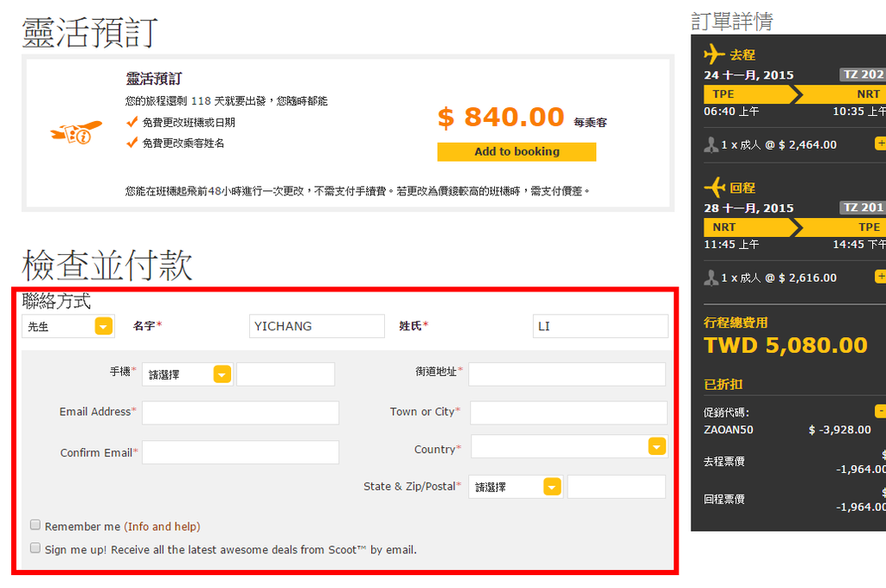The image size is (886, 588).
Task: Click the TWD 5,080.00 total price
Action: [x=786, y=345]
